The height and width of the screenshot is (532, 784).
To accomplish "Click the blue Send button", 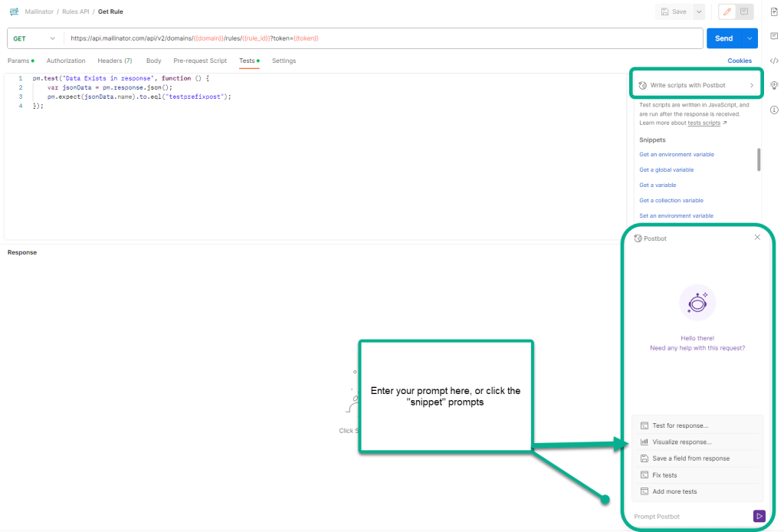I will [723, 38].
